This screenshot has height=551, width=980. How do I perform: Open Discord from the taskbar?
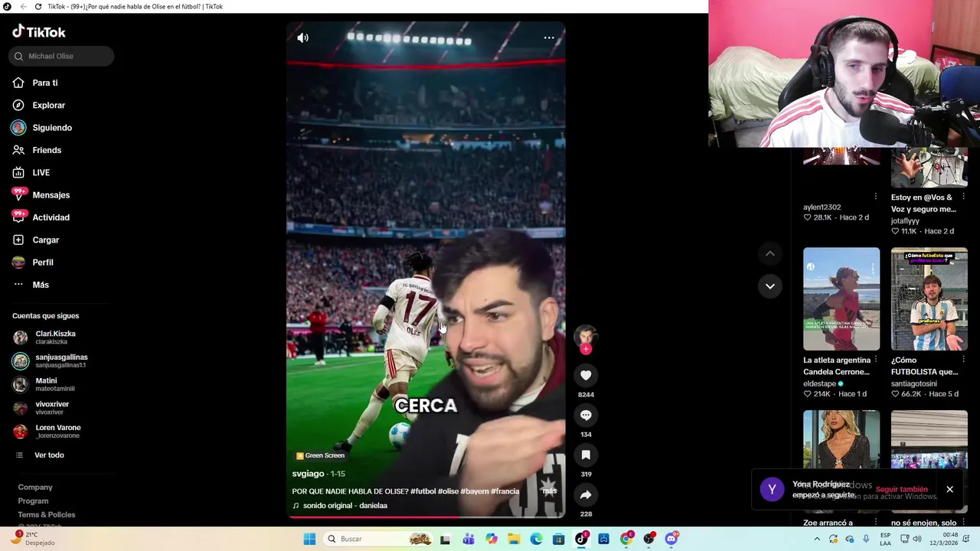pyautogui.click(x=671, y=539)
